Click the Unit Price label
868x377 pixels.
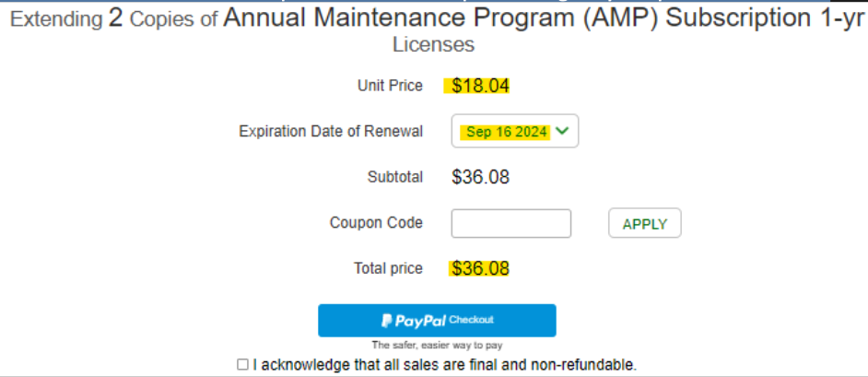(x=390, y=86)
